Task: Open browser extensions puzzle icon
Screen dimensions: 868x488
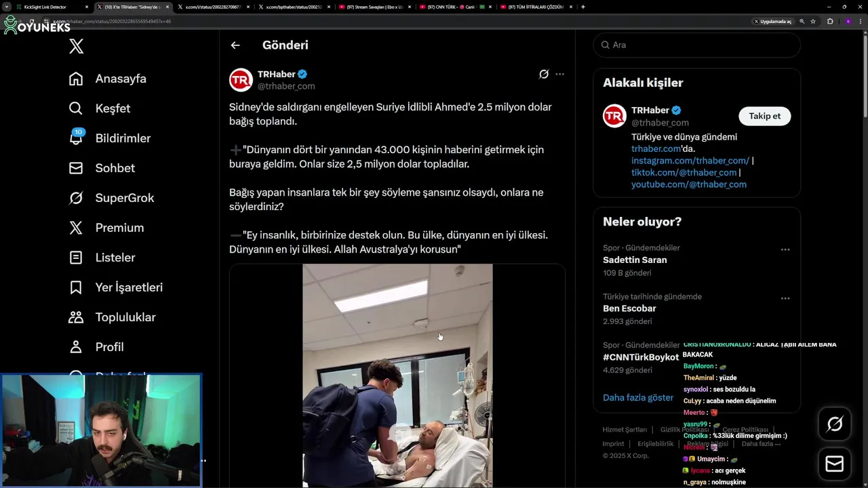Action: 830,21
